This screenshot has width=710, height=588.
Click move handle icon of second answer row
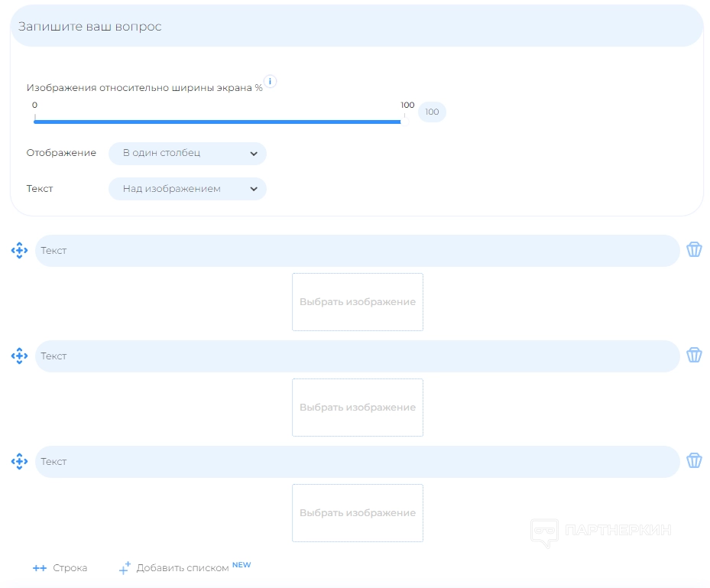coord(19,356)
